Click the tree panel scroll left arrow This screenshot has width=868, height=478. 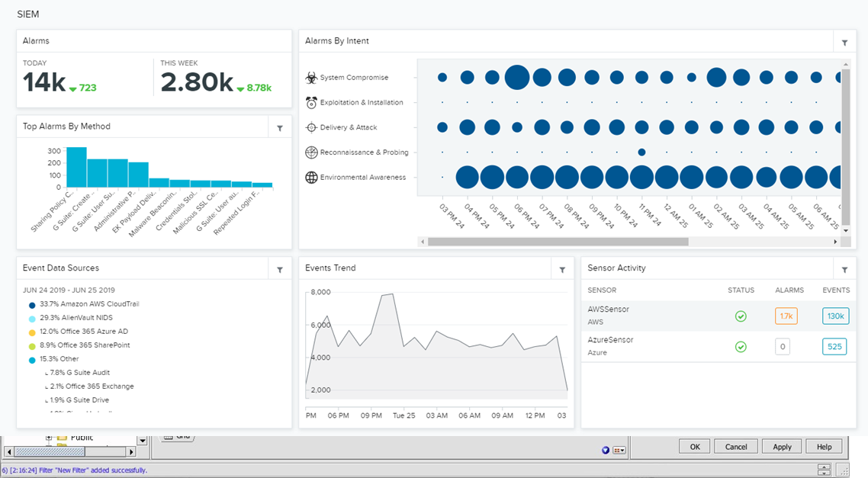(x=8, y=452)
